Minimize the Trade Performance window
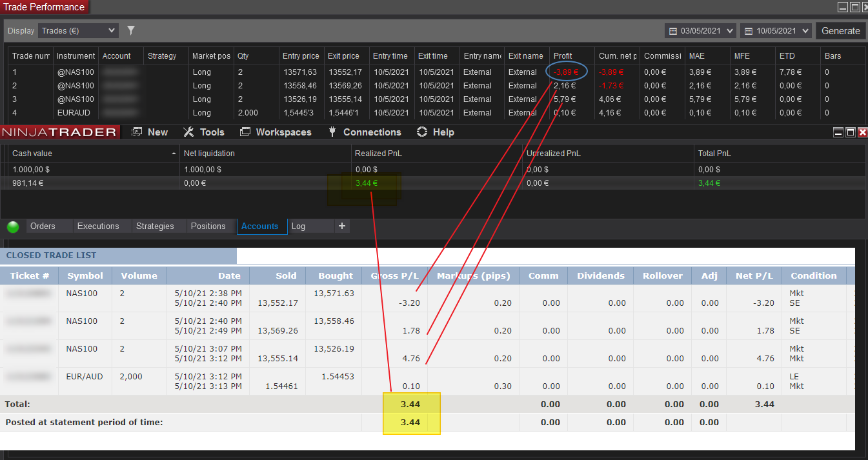The width and height of the screenshot is (868, 460). tap(843, 8)
